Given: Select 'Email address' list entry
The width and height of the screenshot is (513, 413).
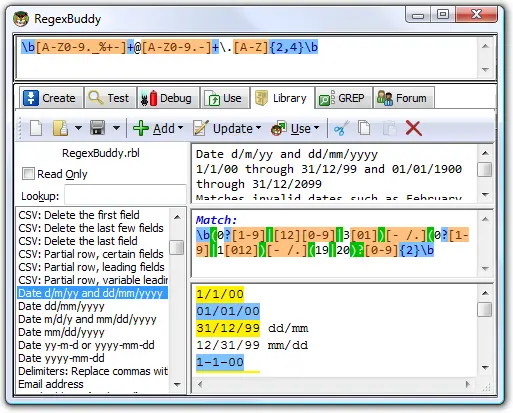Looking at the screenshot, I should 93,384.
